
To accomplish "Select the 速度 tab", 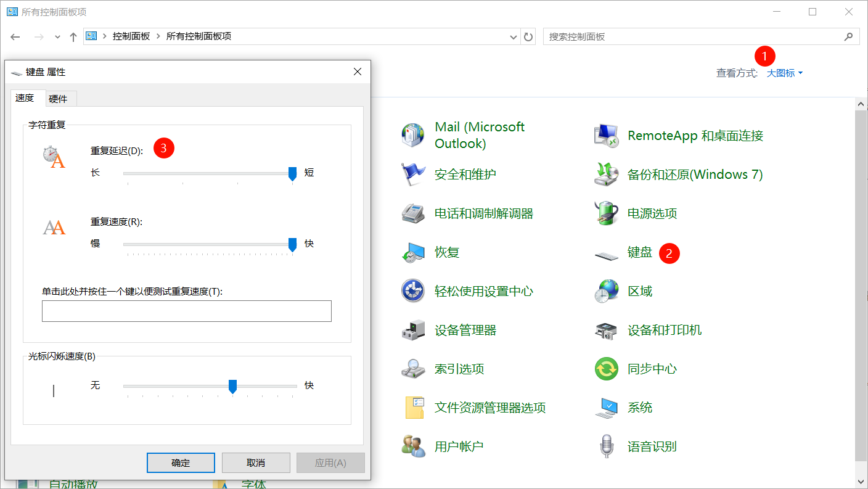I will (x=25, y=98).
